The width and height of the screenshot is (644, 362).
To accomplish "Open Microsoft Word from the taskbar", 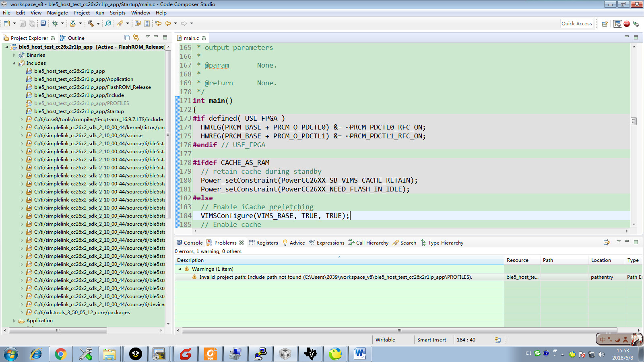I will [x=360, y=354].
